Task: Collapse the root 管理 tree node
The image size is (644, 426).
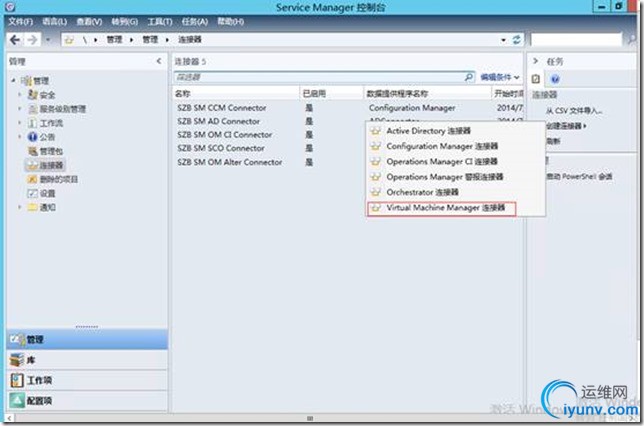Action: pyautogui.click(x=14, y=80)
